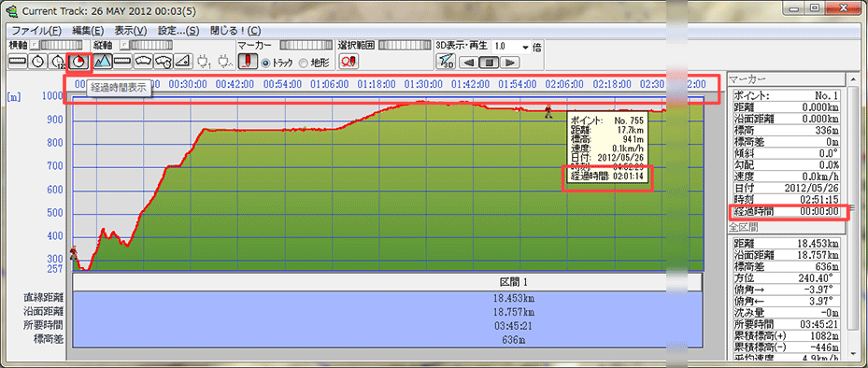This screenshot has height=368, width=868.
Task: Start forward playback of the track
Action: pos(510,63)
